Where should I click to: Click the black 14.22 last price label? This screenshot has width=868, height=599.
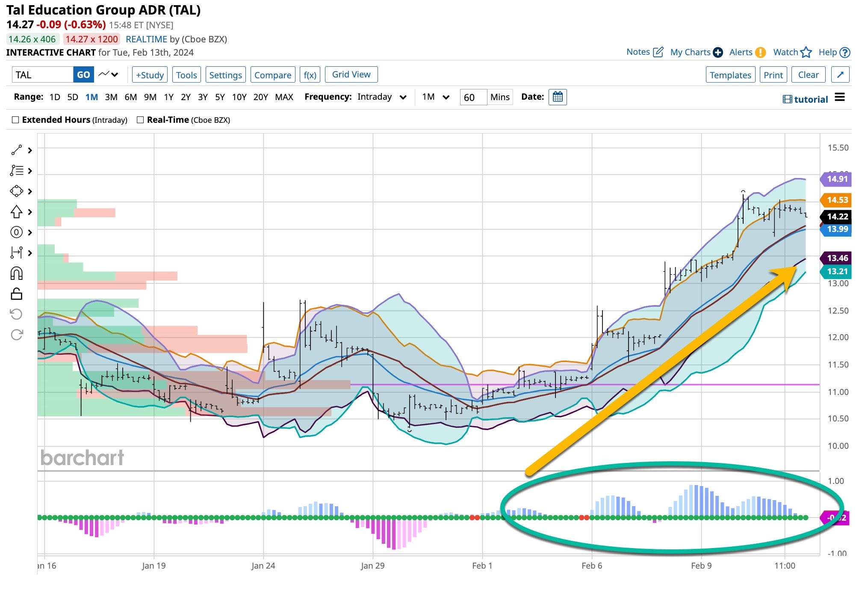[x=836, y=216]
